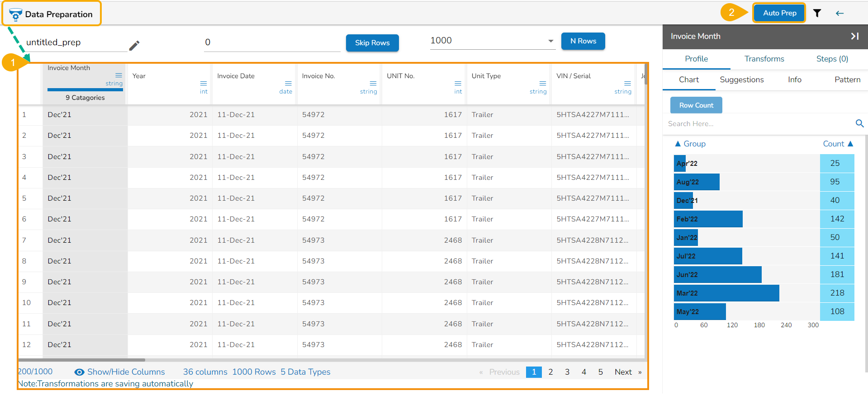Click the Skip Rows button
The width and height of the screenshot is (868, 395).
(x=372, y=43)
